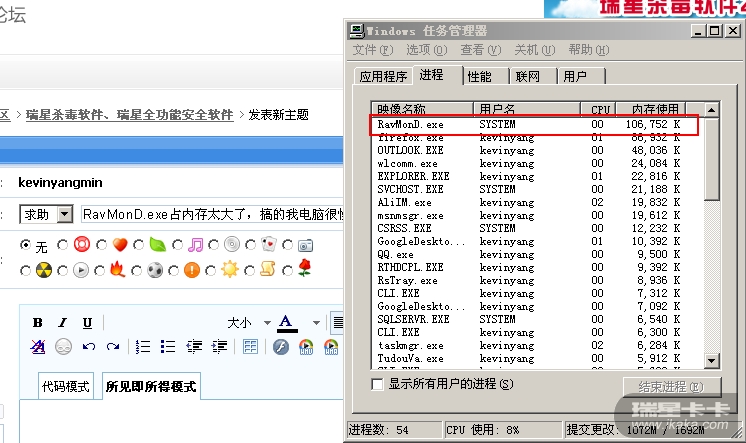Click the flame topic icon
Viewport: 746px width, 443px height.
click(117, 270)
